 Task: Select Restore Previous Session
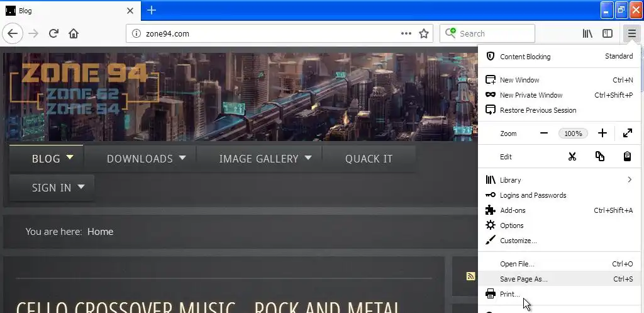(x=559, y=110)
